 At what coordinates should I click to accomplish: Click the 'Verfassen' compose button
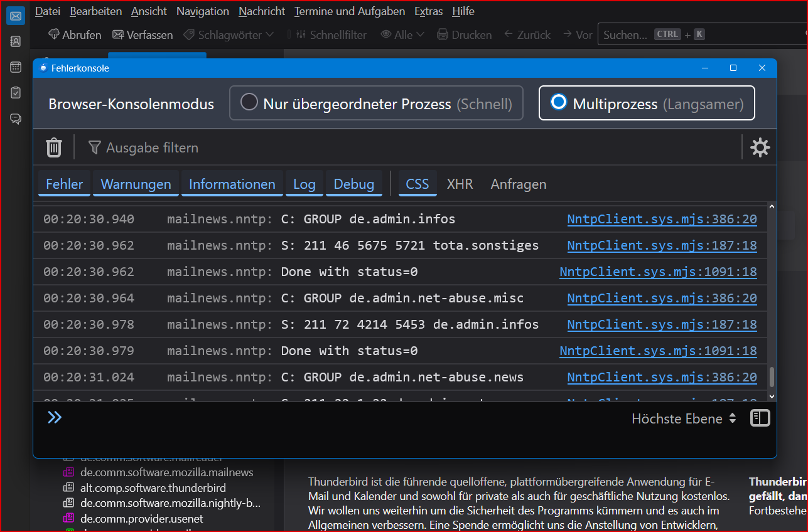(x=143, y=35)
